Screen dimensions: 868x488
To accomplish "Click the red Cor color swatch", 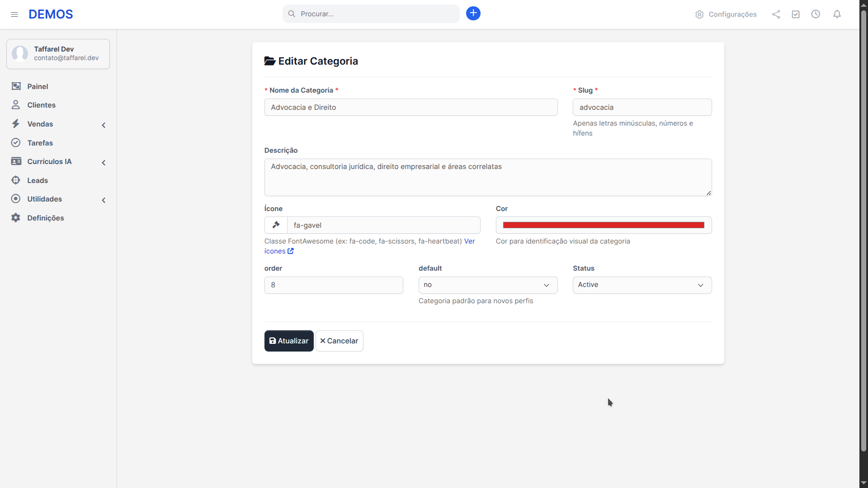I will coord(603,225).
